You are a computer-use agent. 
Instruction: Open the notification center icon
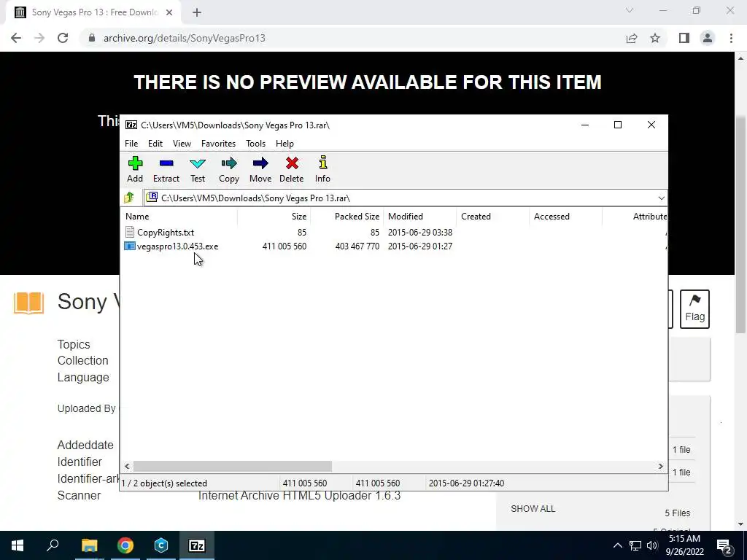tap(724, 545)
